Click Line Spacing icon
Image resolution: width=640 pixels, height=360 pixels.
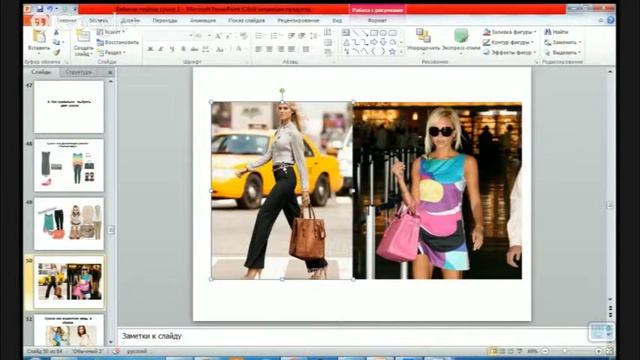(x=313, y=36)
